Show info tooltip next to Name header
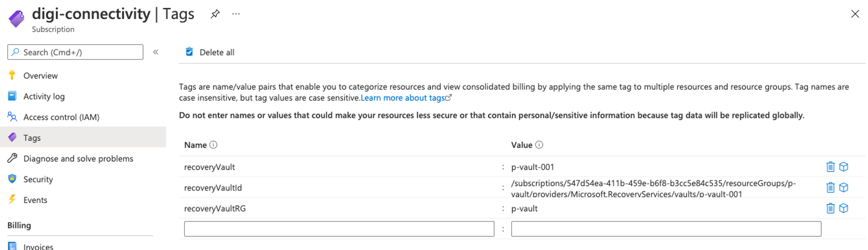 213,145
